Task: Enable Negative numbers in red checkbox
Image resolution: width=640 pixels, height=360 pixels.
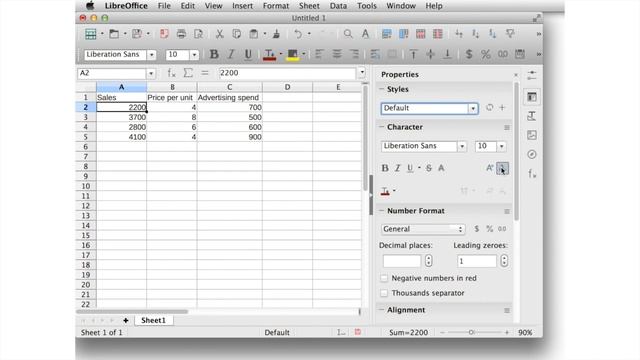Action: pyautogui.click(x=384, y=278)
